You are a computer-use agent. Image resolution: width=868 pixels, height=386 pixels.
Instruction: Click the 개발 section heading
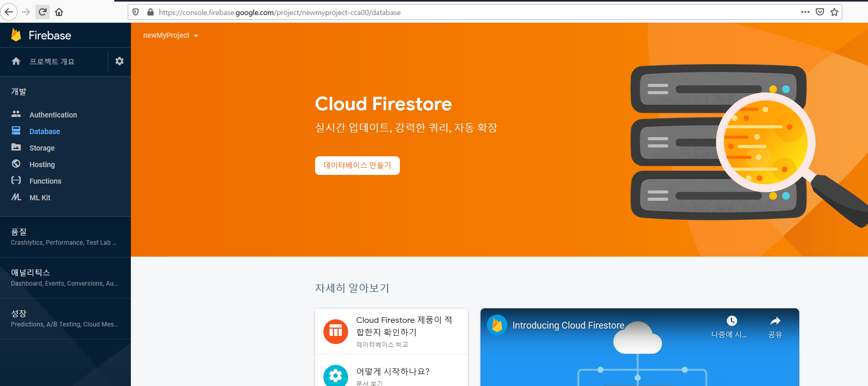pos(19,92)
